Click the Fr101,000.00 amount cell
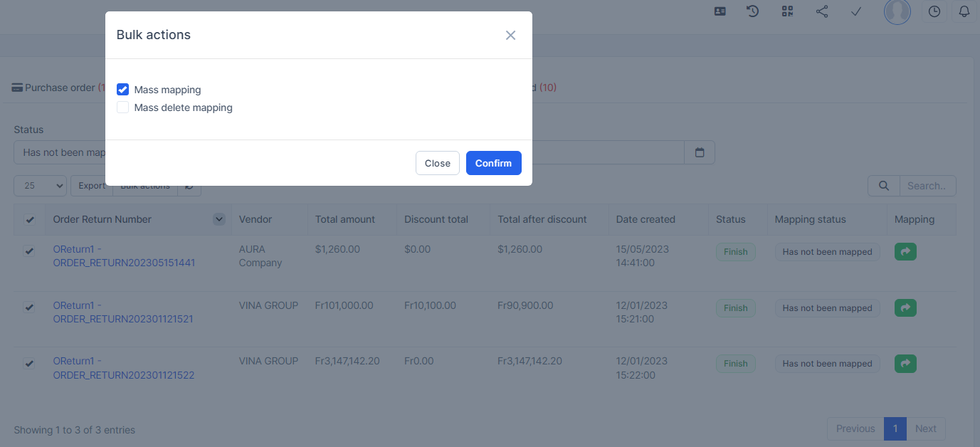 pyautogui.click(x=344, y=305)
